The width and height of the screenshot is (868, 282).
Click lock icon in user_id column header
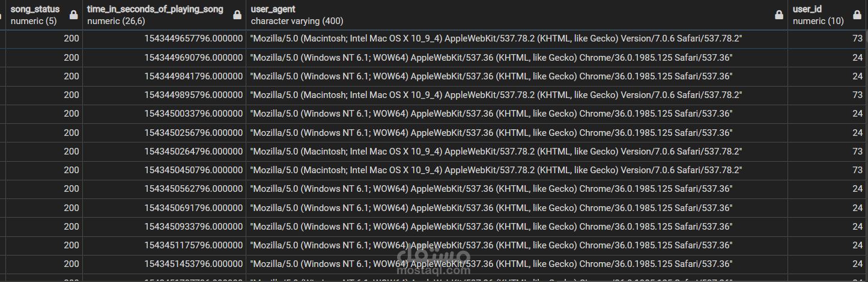point(857,15)
